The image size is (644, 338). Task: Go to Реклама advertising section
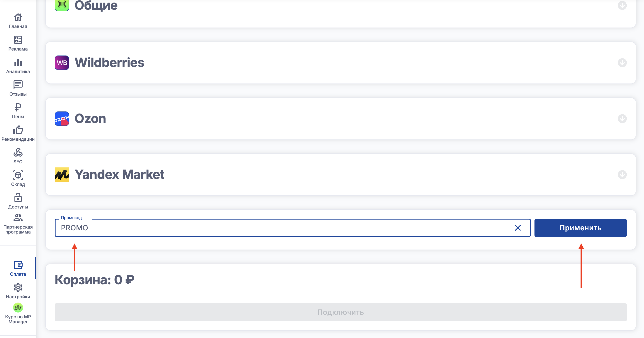18,40
